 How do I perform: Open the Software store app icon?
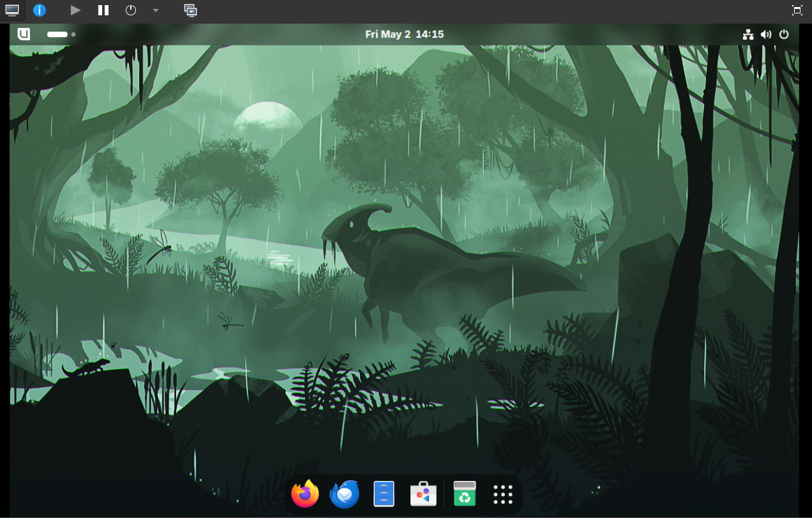423,494
